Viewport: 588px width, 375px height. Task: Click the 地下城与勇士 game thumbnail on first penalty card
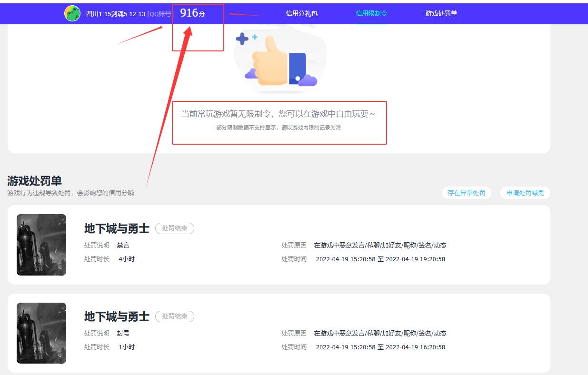(41, 245)
